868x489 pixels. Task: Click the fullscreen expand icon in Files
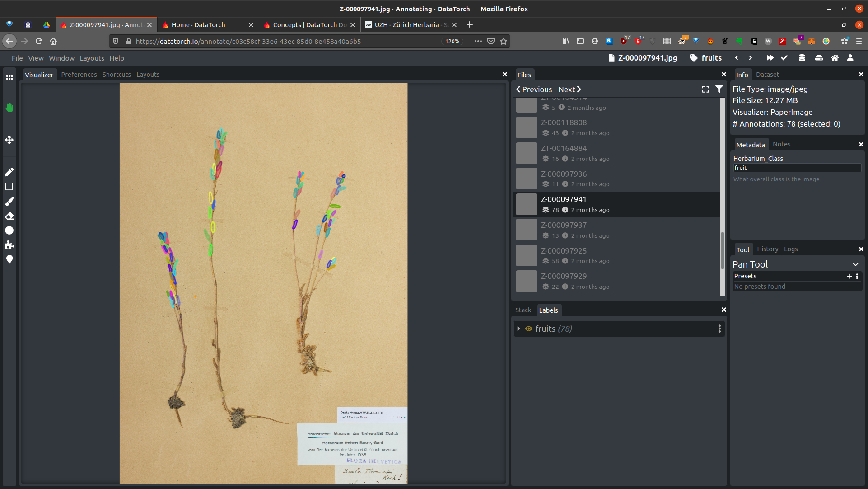pyautogui.click(x=705, y=89)
